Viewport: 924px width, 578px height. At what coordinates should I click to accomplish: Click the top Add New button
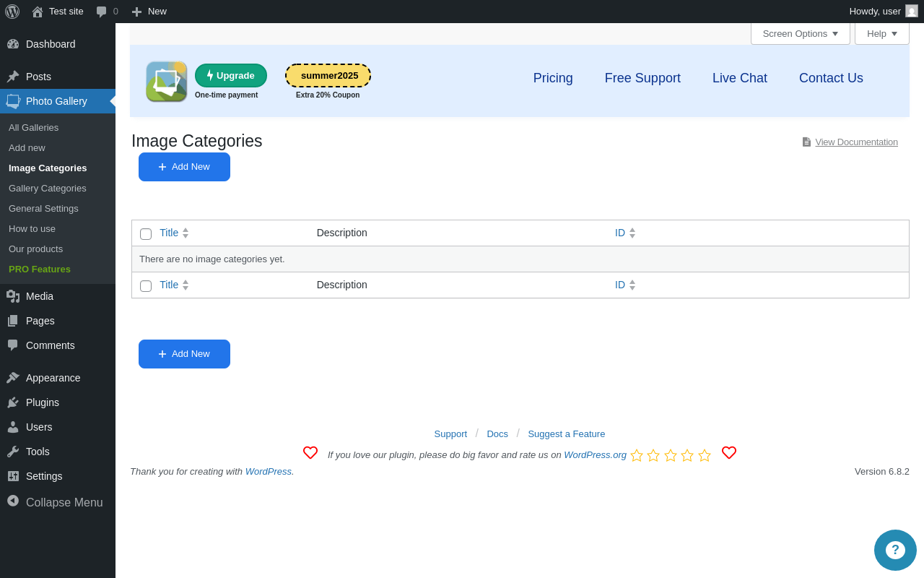[x=184, y=167]
